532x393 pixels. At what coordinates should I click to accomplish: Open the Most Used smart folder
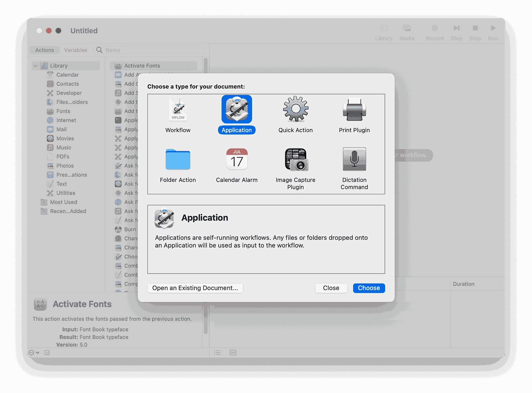click(x=63, y=202)
